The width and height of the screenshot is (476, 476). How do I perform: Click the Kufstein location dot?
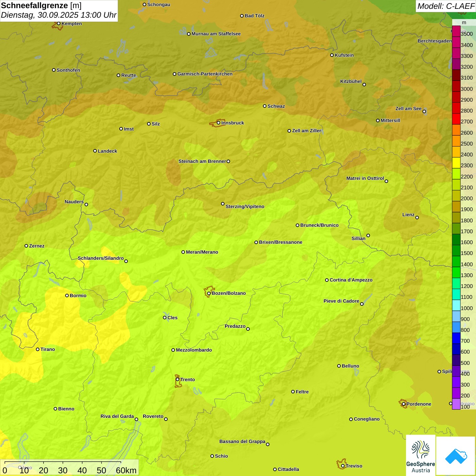click(332, 55)
